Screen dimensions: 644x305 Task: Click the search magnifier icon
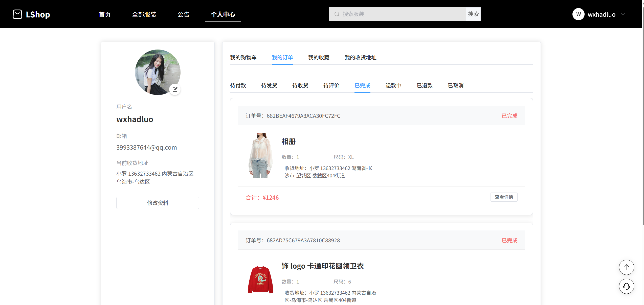[x=337, y=14]
